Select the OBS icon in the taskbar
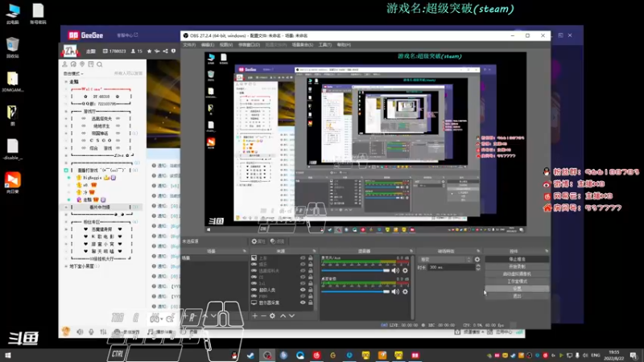644x362 pixels. point(267,355)
